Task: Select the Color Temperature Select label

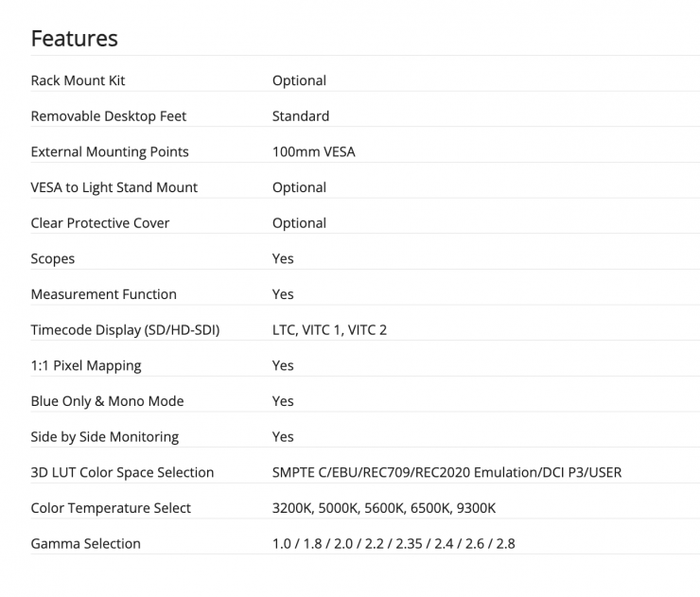Action: click(111, 508)
